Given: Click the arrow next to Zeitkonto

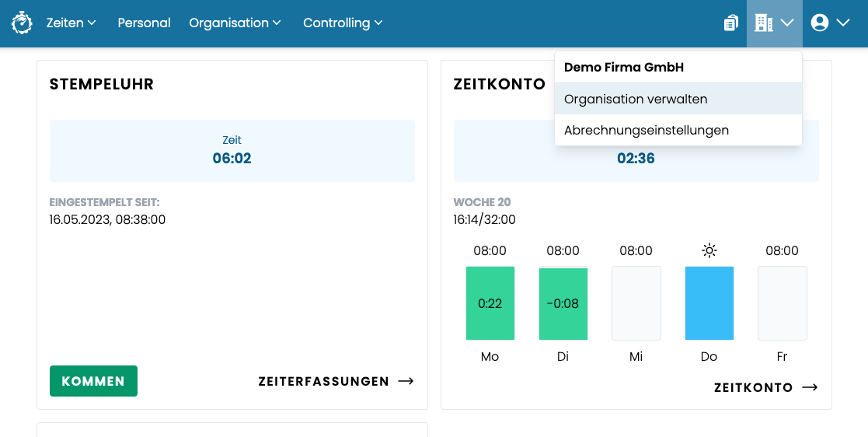Looking at the screenshot, I should [810, 387].
